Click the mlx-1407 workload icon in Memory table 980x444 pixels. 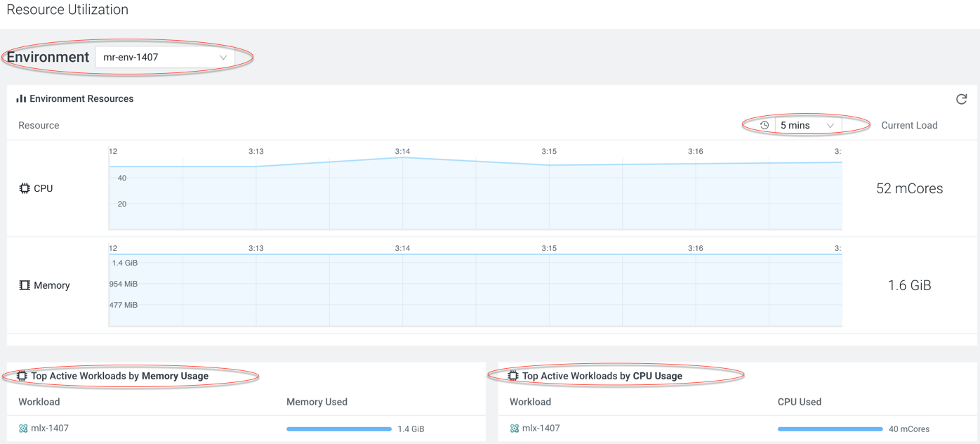23,429
